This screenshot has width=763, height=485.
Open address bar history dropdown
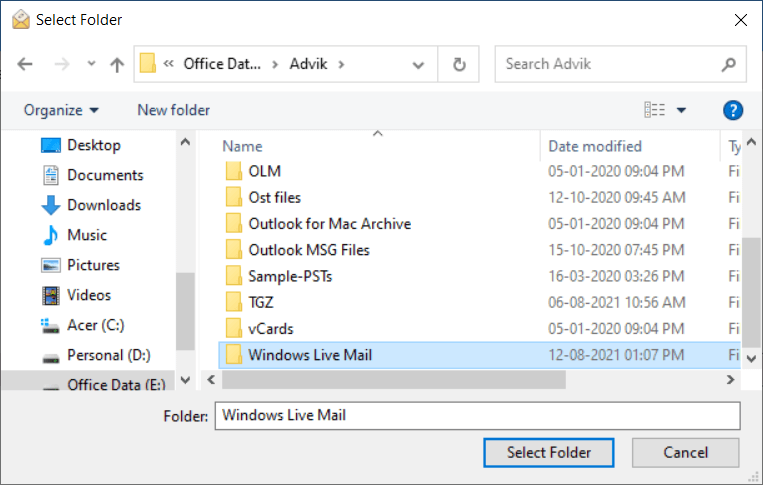[418, 65]
